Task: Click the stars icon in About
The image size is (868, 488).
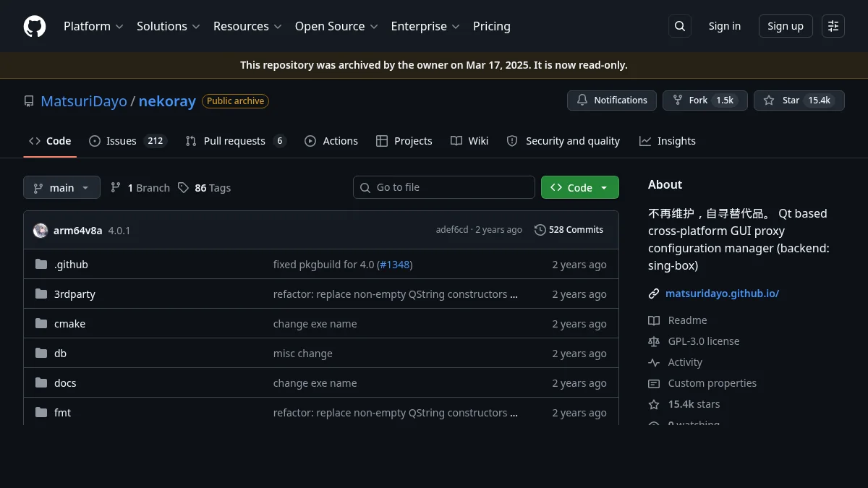Action: coord(654,404)
